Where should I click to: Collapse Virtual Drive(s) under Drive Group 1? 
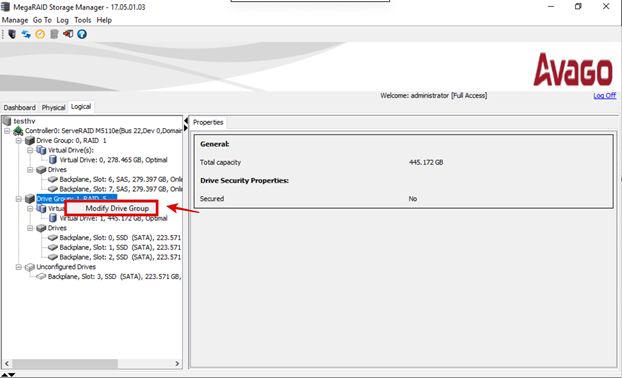click(30, 209)
